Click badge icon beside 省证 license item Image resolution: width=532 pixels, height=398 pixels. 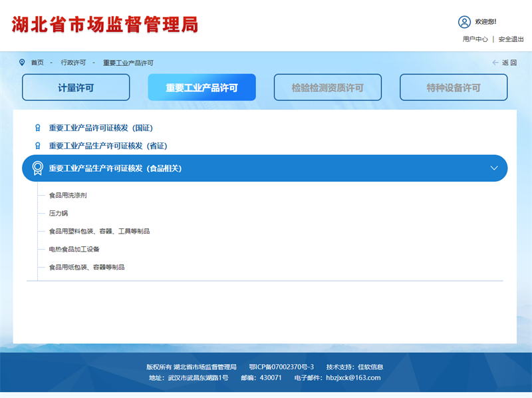[x=37, y=146]
